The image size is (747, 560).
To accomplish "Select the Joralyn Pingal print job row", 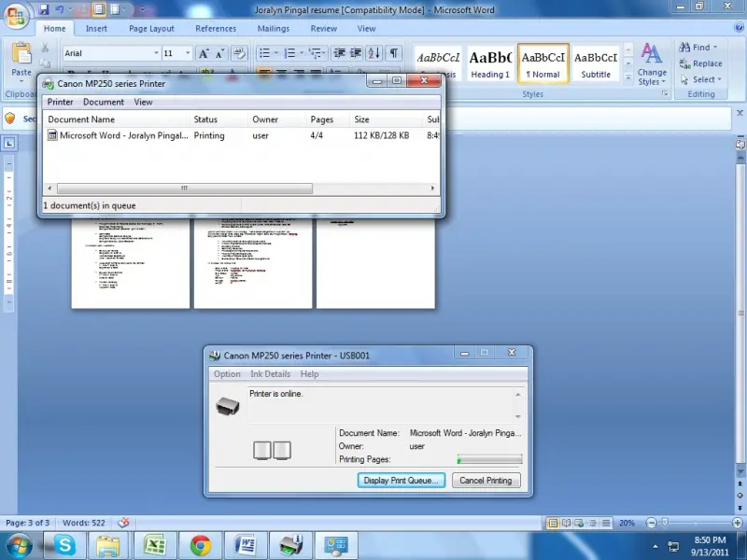I will [x=242, y=135].
